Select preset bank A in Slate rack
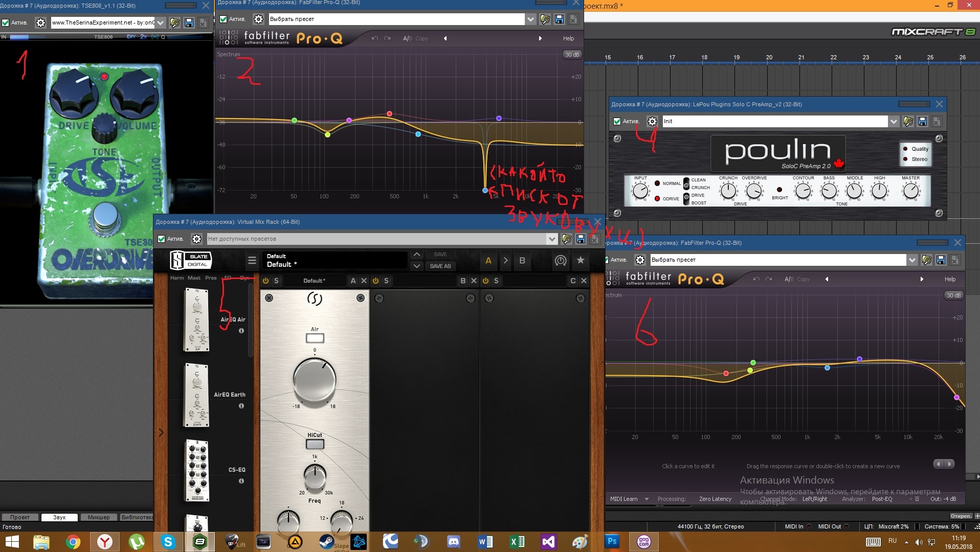 (488, 261)
